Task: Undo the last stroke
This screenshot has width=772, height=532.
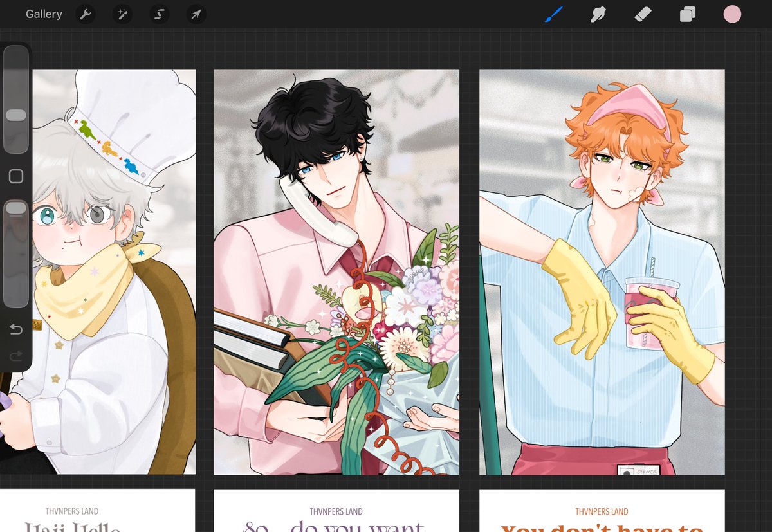Action: [x=16, y=330]
